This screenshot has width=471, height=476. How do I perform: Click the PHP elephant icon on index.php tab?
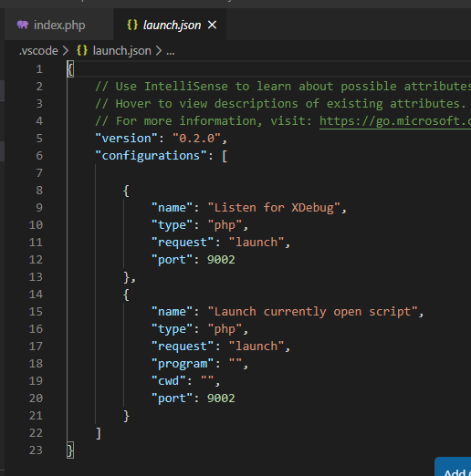(23, 25)
